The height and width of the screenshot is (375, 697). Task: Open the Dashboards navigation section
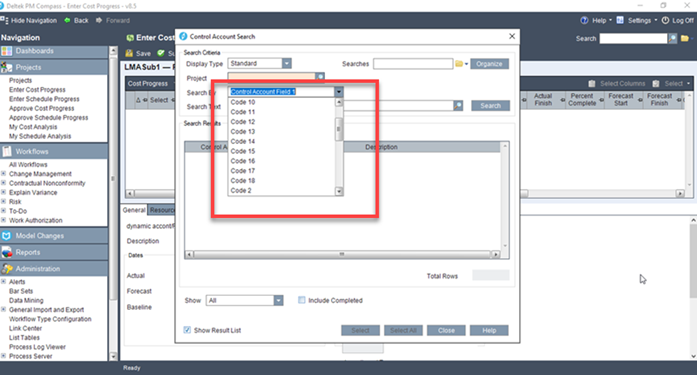tap(54, 51)
